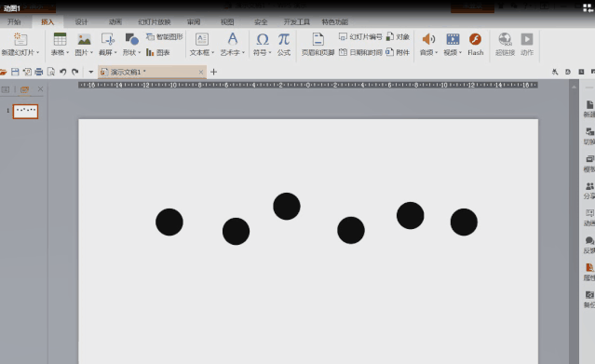Click the 页眉和页脚 header and footer icon
The height and width of the screenshot is (364, 595).
click(x=318, y=39)
